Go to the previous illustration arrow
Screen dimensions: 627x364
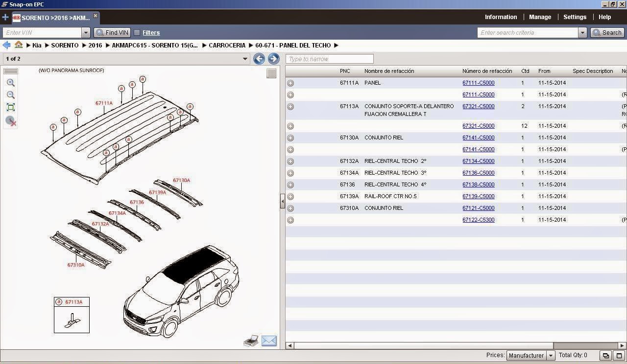click(x=259, y=59)
